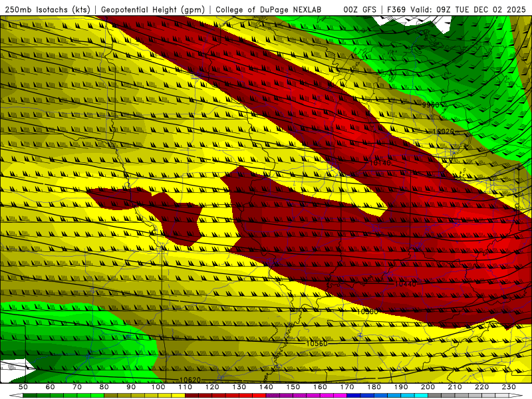Click the 10440 height contour label
Screen dimensions: 532x399
(406, 284)
